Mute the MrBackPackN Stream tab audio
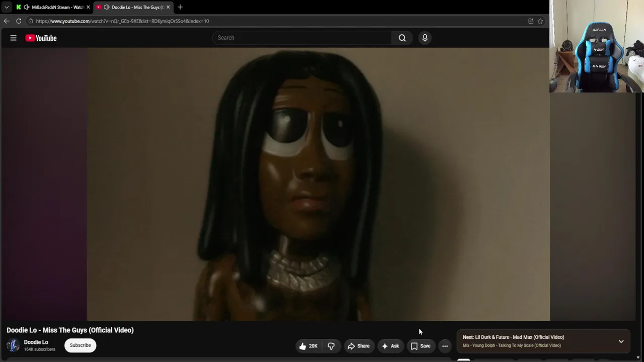 26,7
